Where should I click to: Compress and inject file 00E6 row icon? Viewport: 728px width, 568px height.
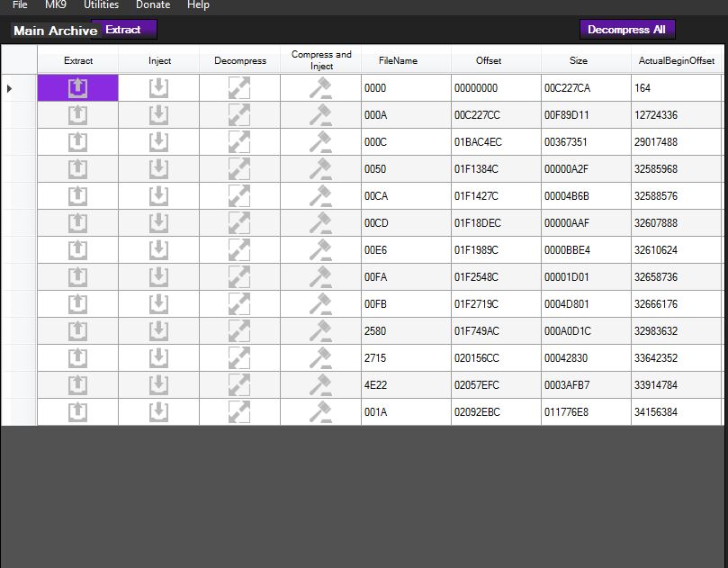click(321, 250)
